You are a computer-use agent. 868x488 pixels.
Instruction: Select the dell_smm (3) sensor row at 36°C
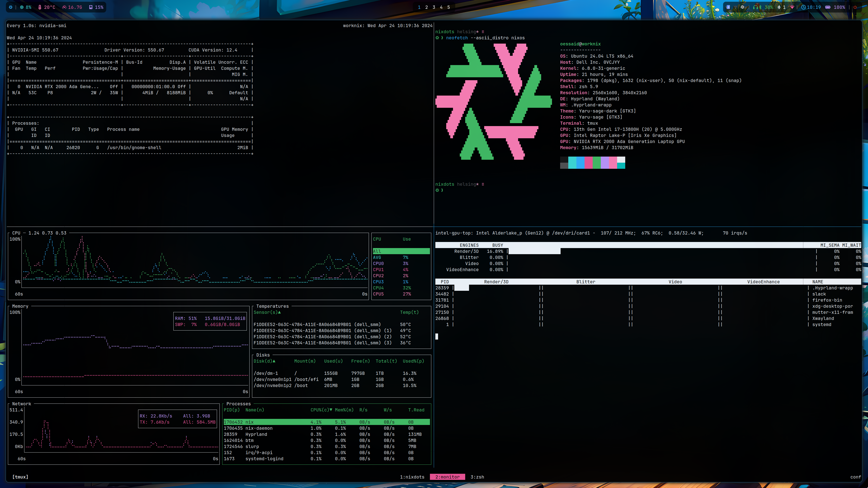(341, 343)
